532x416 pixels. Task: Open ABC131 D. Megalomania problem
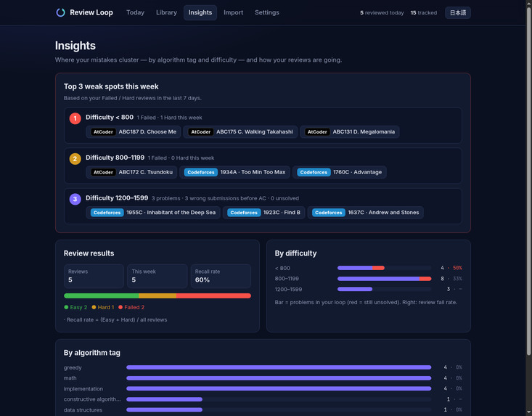tap(349, 131)
